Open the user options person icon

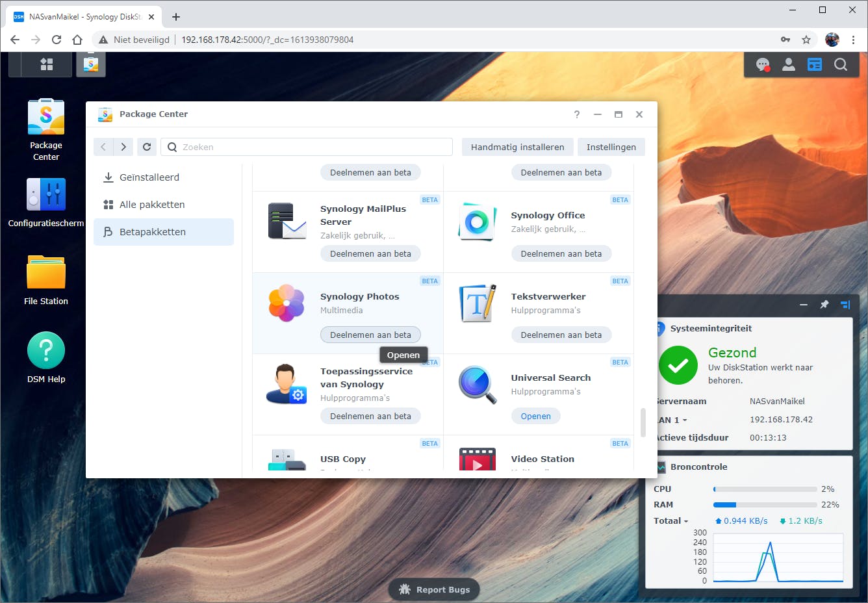click(x=789, y=64)
